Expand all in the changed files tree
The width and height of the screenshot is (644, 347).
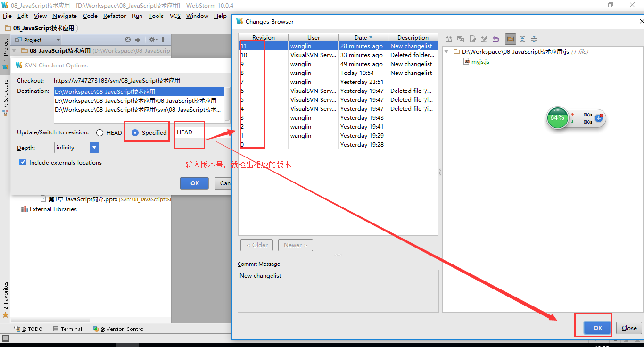coord(522,39)
